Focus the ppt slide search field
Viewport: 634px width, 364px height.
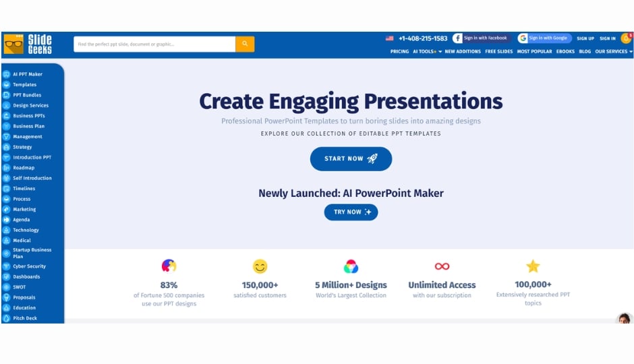coord(154,44)
